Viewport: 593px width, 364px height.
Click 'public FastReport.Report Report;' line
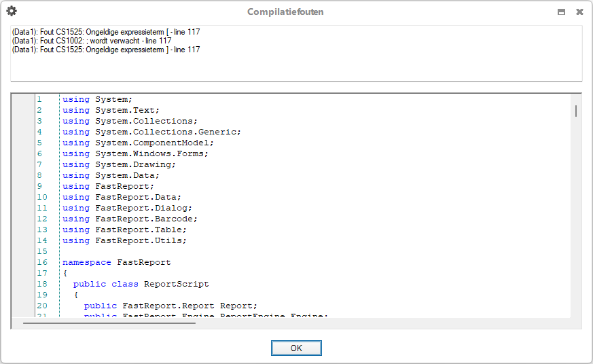point(170,306)
